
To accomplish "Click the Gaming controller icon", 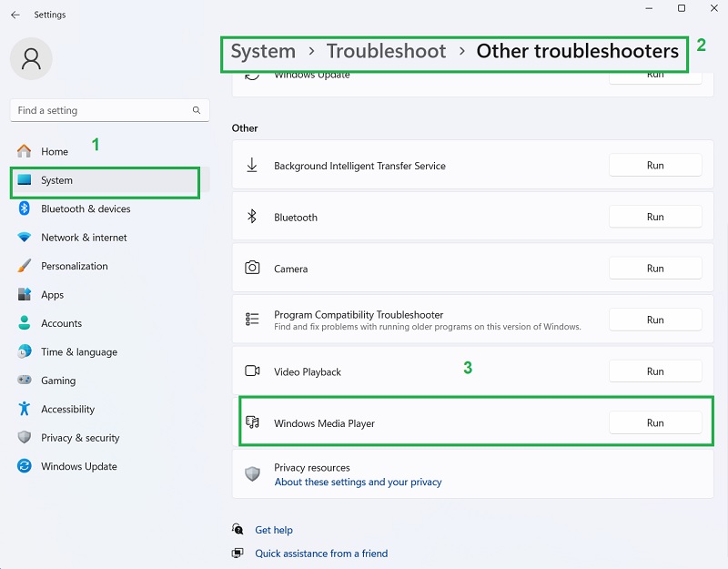I will (x=25, y=380).
